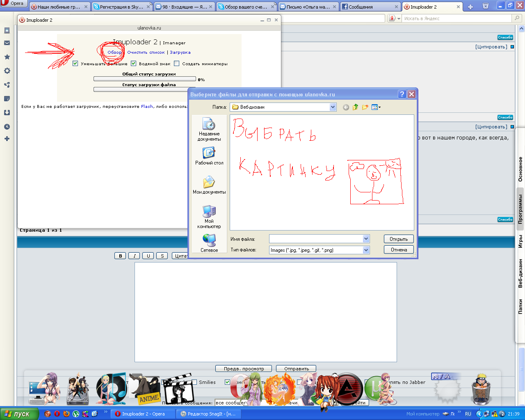Open a new tab with plus button

click(470, 7)
